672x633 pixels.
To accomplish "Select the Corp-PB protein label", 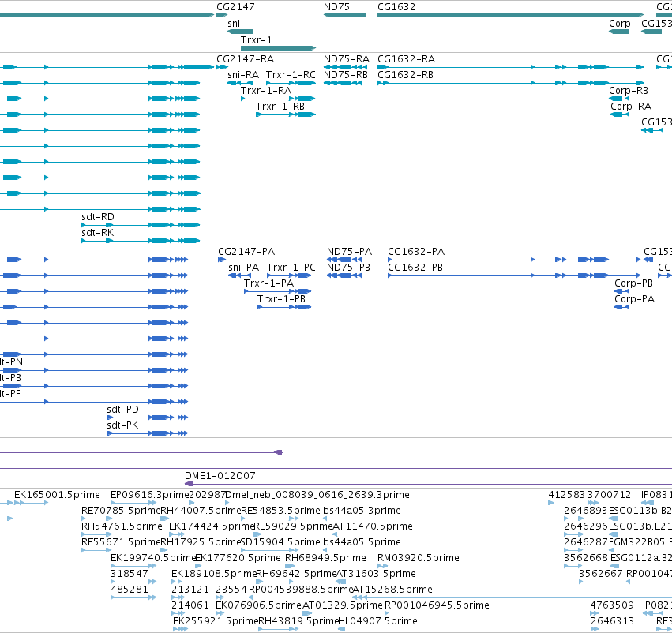I will tap(633, 283).
